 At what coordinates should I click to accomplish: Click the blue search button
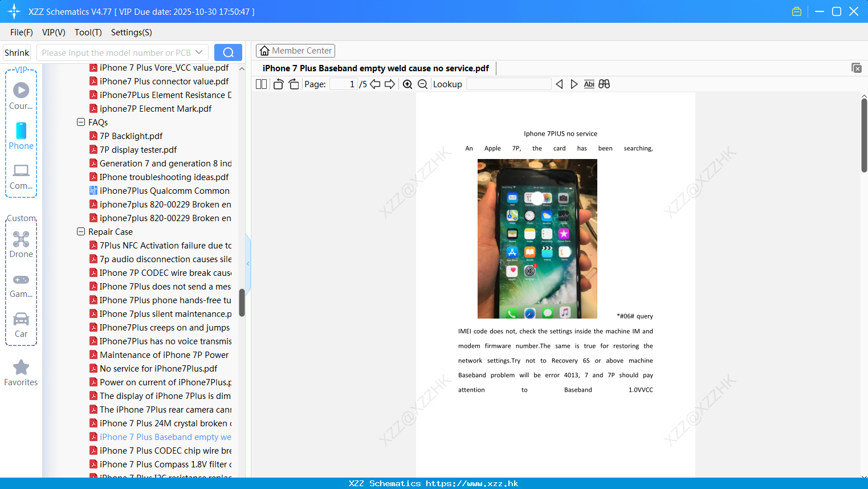pos(228,52)
